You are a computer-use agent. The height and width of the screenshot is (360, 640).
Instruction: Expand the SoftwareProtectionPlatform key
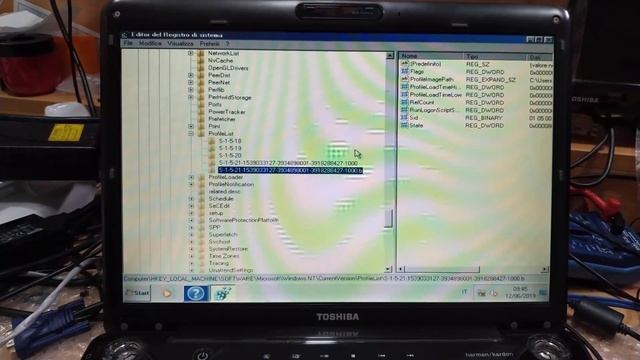[191, 220]
